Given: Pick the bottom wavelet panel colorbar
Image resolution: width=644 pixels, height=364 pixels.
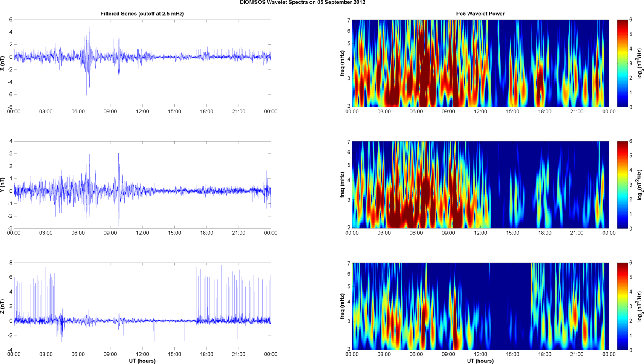Looking at the screenshot, I should click(x=622, y=306).
